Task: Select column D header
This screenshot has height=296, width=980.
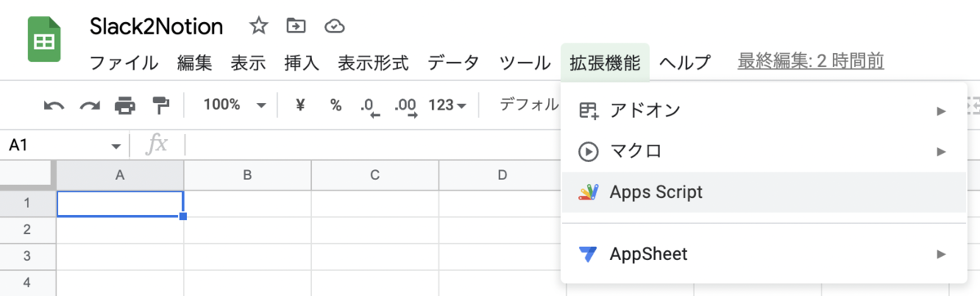Action: point(502,175)
